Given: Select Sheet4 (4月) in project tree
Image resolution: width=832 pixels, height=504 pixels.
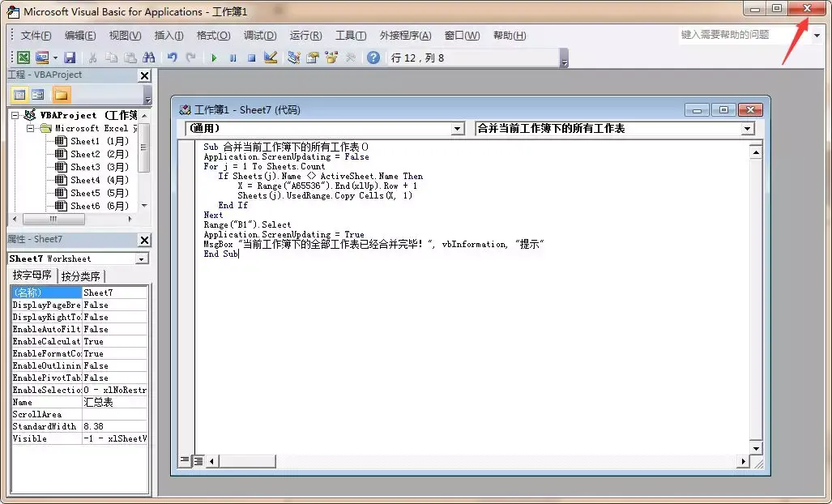Looking at the screenshot, I should (92, 180).
